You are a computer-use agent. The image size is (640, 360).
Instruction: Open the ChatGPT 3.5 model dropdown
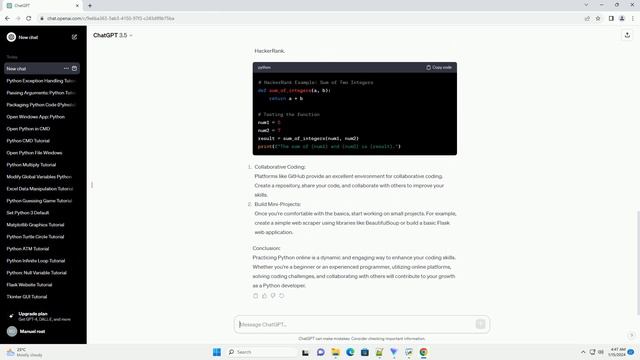coord(113,36)
